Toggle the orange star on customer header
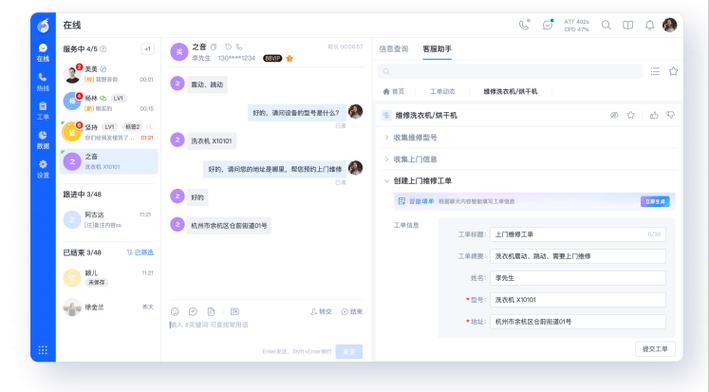 (289, 58)
